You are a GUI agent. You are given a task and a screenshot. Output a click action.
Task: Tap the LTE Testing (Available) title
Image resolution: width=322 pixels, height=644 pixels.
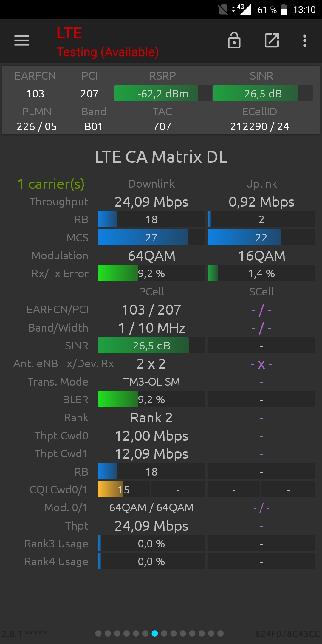coord(107,42)
